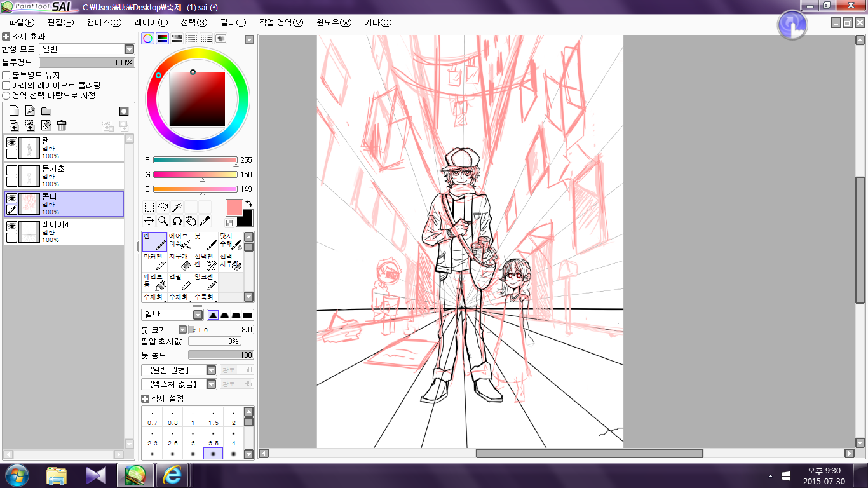Open Internet Explorer from the taskbar
The image size is (868, 488).
pyautogui.click(x=172, y=475)
